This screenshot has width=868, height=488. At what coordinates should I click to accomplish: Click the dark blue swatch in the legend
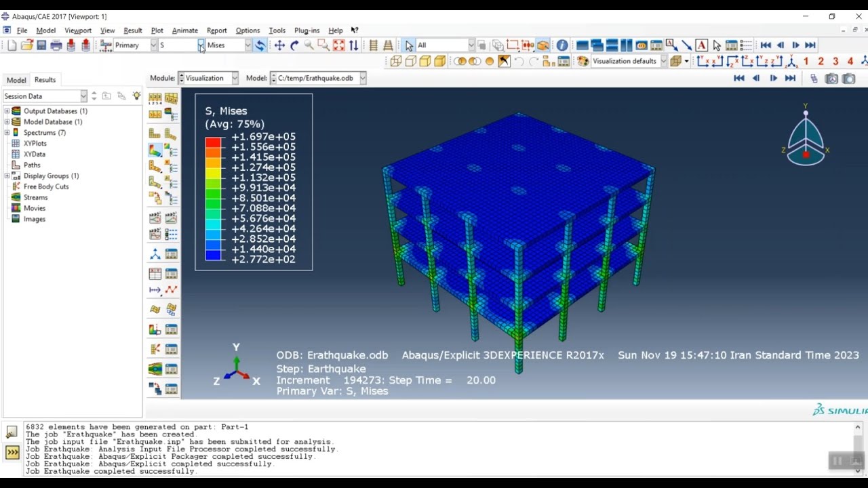214,255
